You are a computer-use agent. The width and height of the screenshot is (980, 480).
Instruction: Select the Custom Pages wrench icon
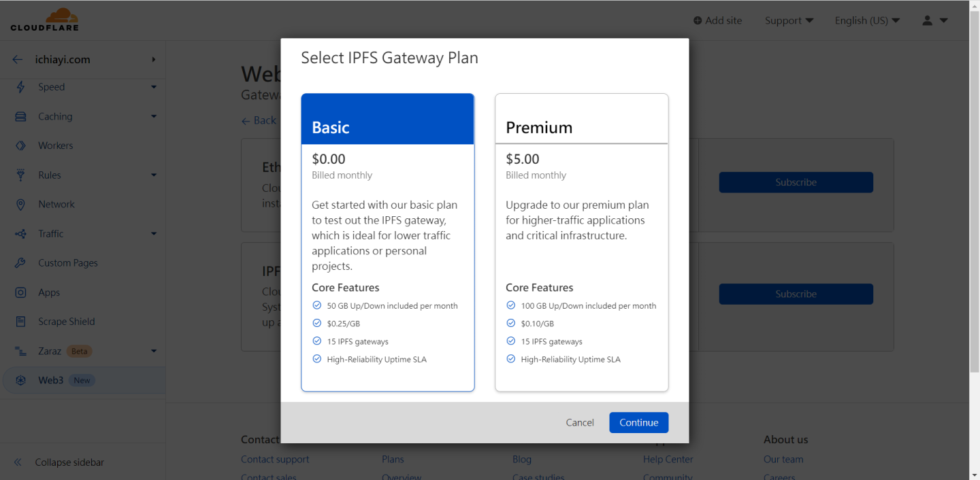[20, 263]
